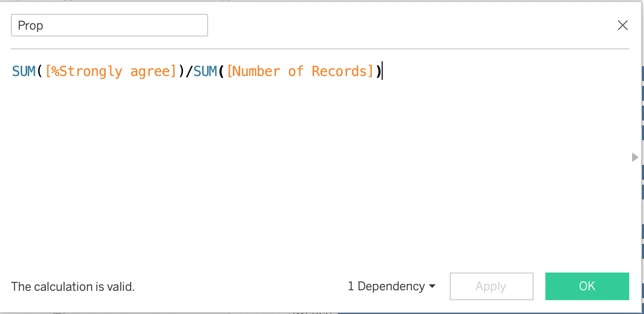Close the calculation editor dialog
The image size is (644, 314).
623,26
